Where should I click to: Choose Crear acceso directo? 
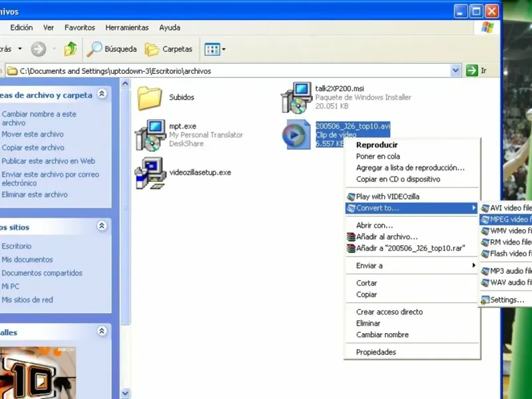click(412, 312)
